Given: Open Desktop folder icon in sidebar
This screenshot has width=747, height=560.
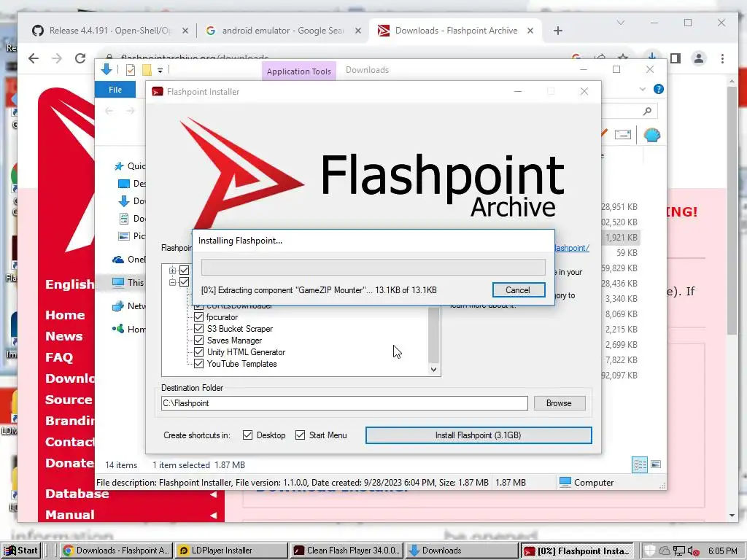Looking at the screenshot, I should click(x=124, y=184).
